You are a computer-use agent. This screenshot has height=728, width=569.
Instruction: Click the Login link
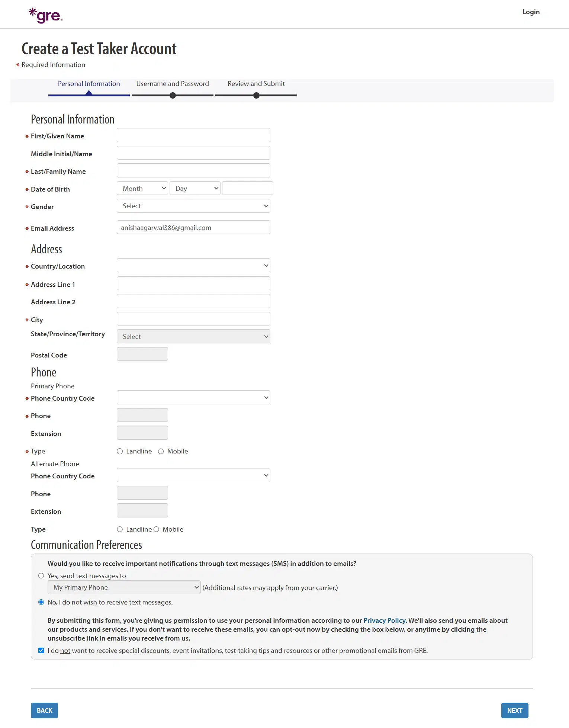[x=531, y=12]
